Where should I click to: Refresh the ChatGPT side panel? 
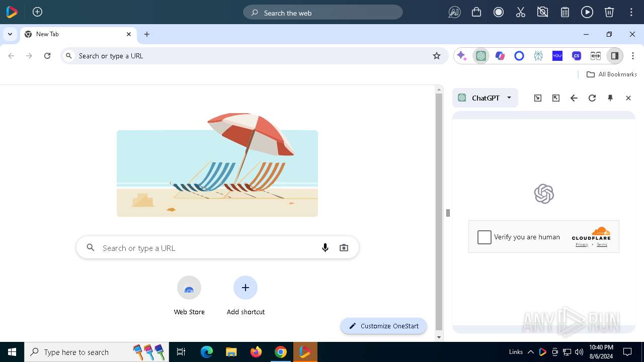pyautogui.click(x=592, y=98)
